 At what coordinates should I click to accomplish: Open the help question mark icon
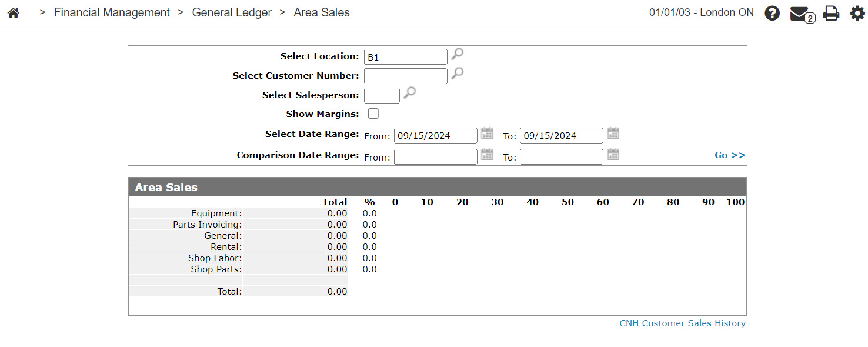(x=772, y=13)
